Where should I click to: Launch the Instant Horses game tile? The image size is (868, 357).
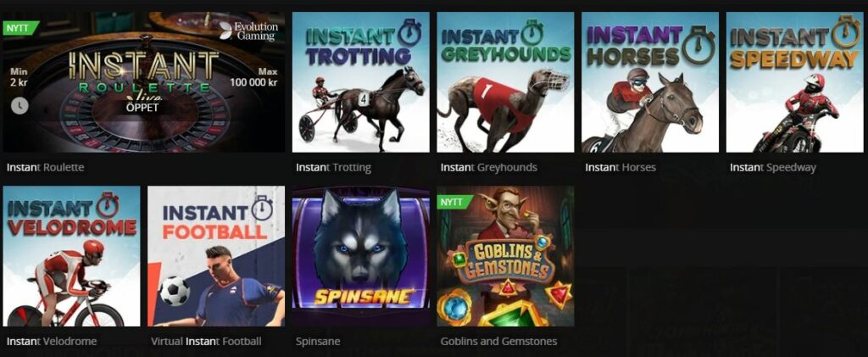pyautogui.click(x=650, y=82)
